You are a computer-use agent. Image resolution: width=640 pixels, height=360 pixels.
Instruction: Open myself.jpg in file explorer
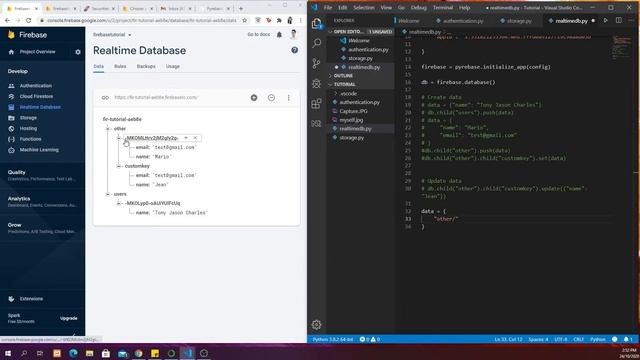351,120
